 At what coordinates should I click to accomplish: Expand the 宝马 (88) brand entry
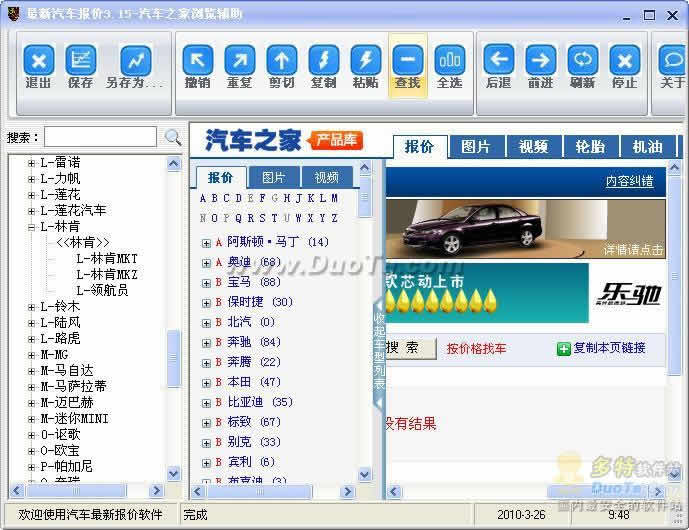click(x=206, y=283)
